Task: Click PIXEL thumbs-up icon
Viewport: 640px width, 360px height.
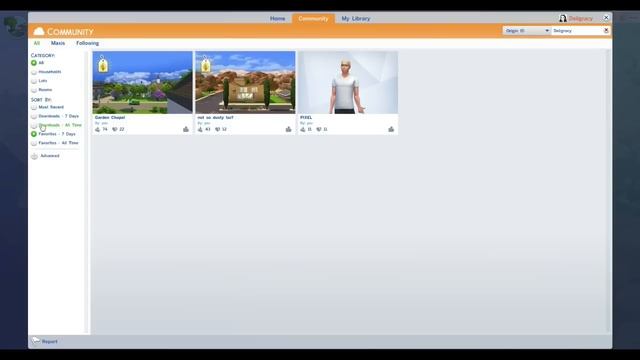Action: coord(391,129)
